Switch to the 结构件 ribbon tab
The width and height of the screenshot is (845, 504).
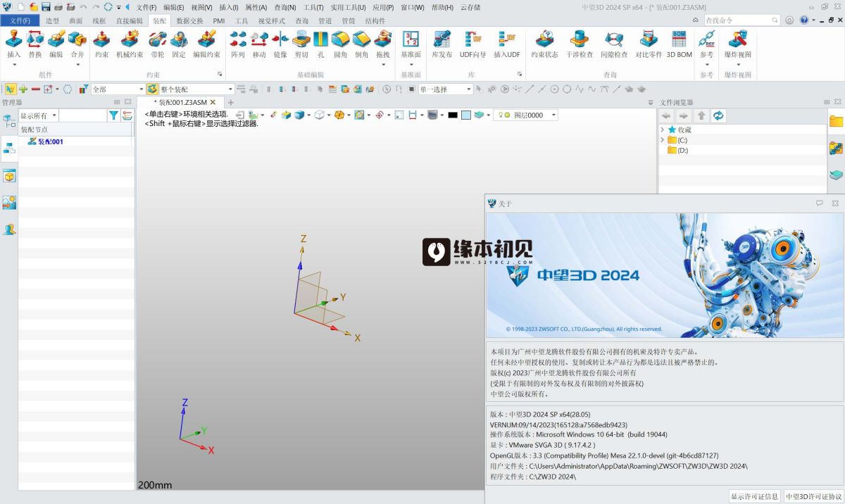coord(375,20)
